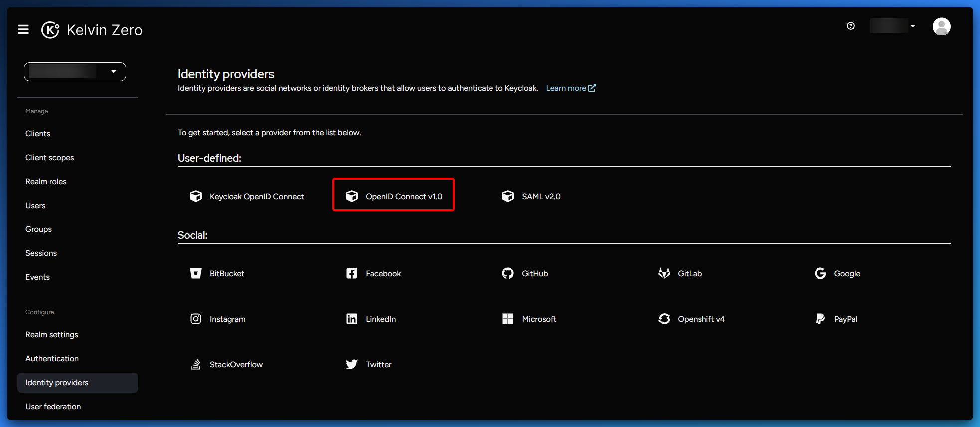Select Microsoft provider label
This screenshot has width=980, height=427.
point(539,319)
